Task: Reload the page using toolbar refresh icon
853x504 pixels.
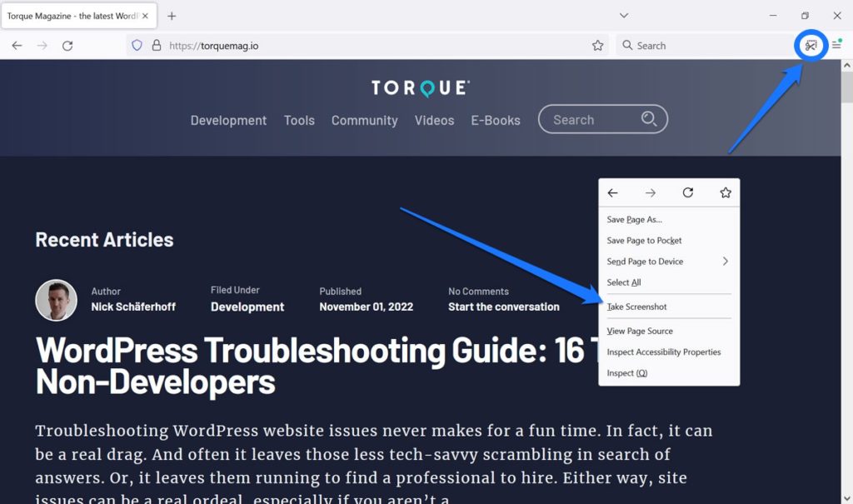Action: [67, 46]
